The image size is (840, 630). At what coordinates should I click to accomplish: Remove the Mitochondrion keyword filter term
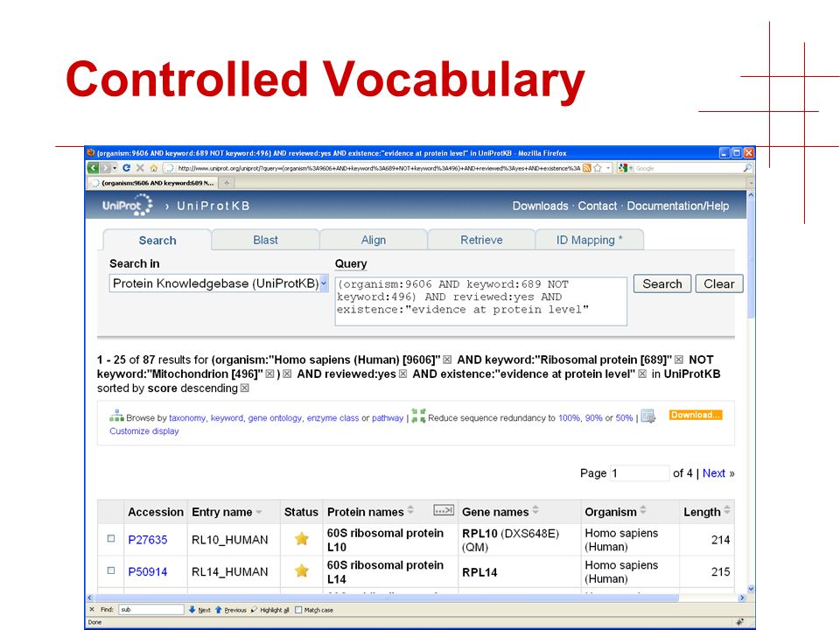[x=270, y=374]
